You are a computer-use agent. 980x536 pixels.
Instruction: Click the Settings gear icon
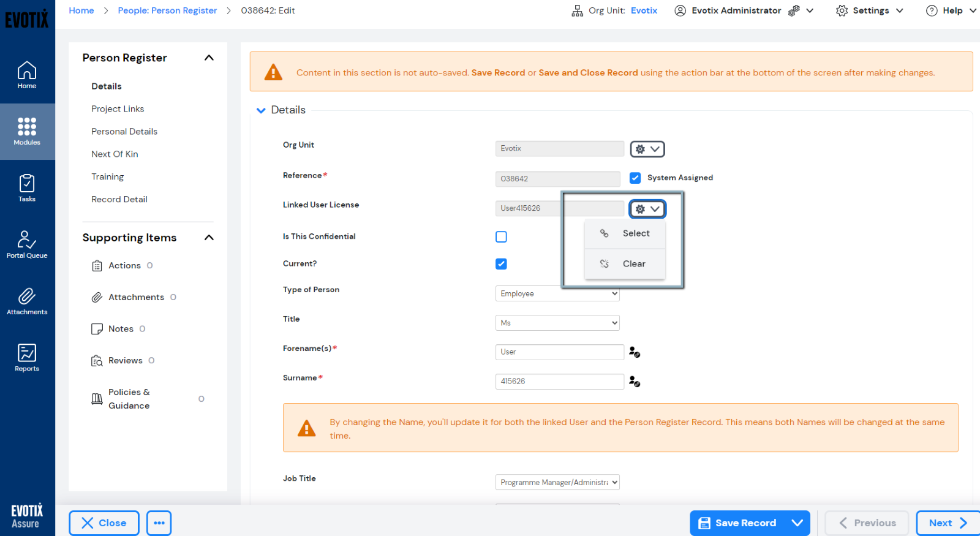click(x=842, y=10)
